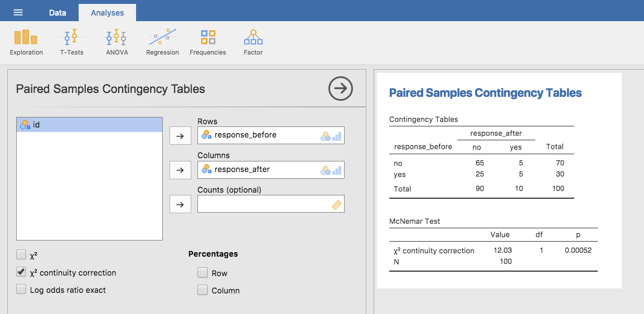Open the T-Tests analyses menu
This screenshot has height=314, width=644.
click(x=72, y=42)
